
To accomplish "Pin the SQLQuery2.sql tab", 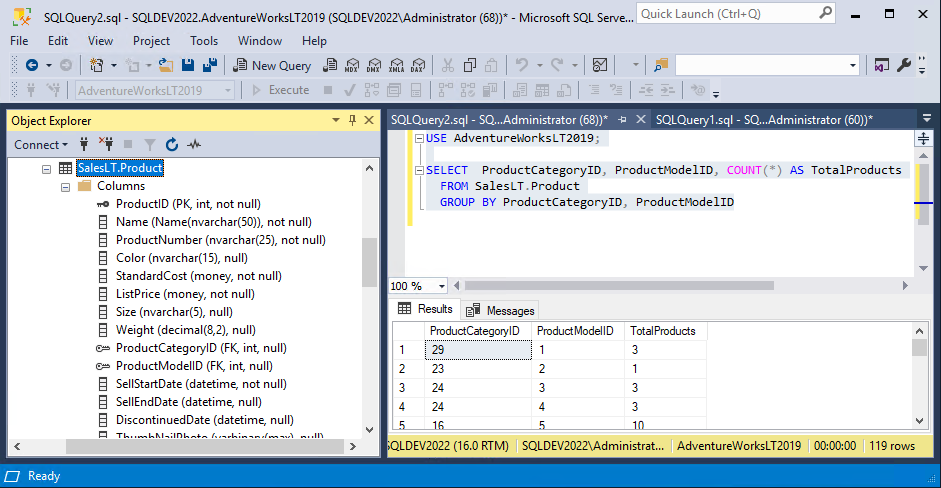I will tap(622, 120).
